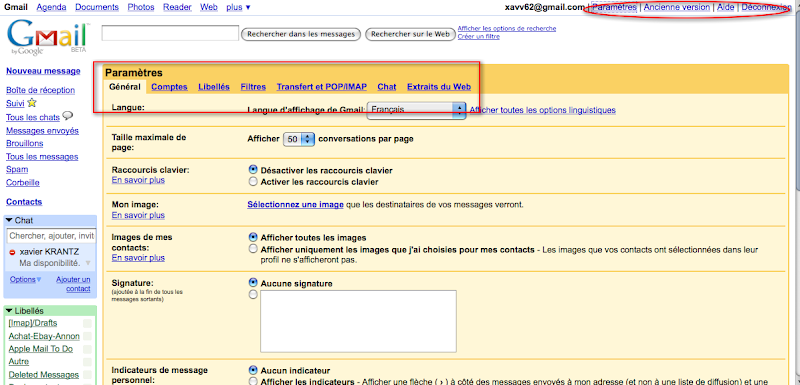Click Rechercher dans les messages button
800x385 pixels.
click(x=301, y=34)
